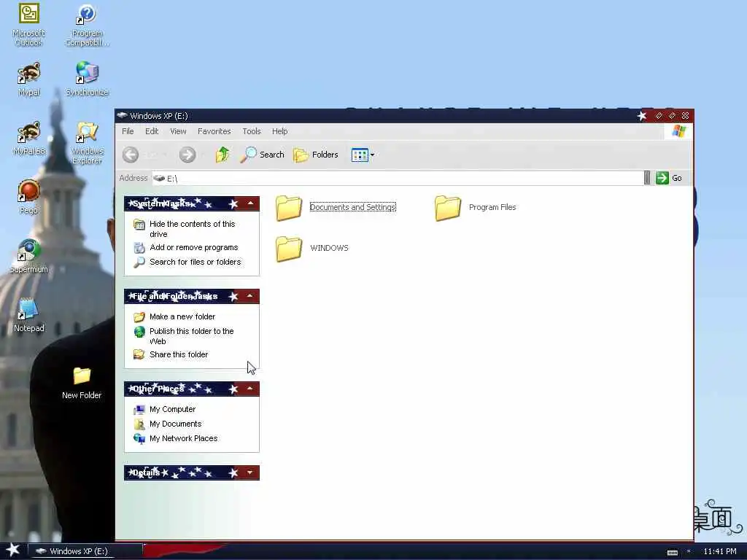Select the Documents and Settings folder
This screenshot has height=560, width=747.
click(336, 208)
